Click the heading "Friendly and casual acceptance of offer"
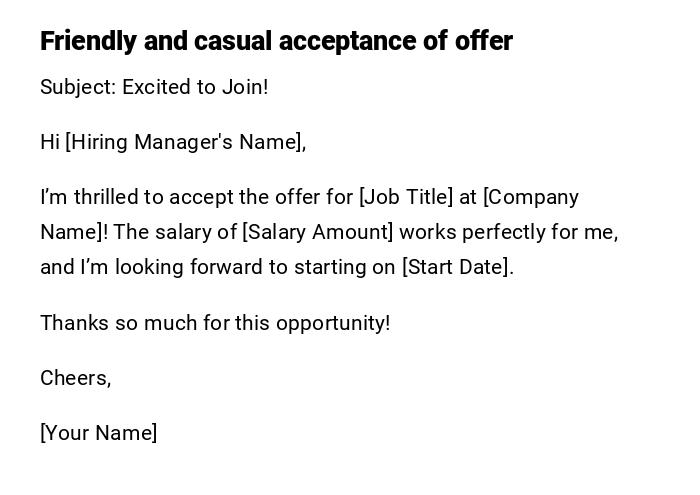This screenshot has height=495, width=700. point(276,41)
